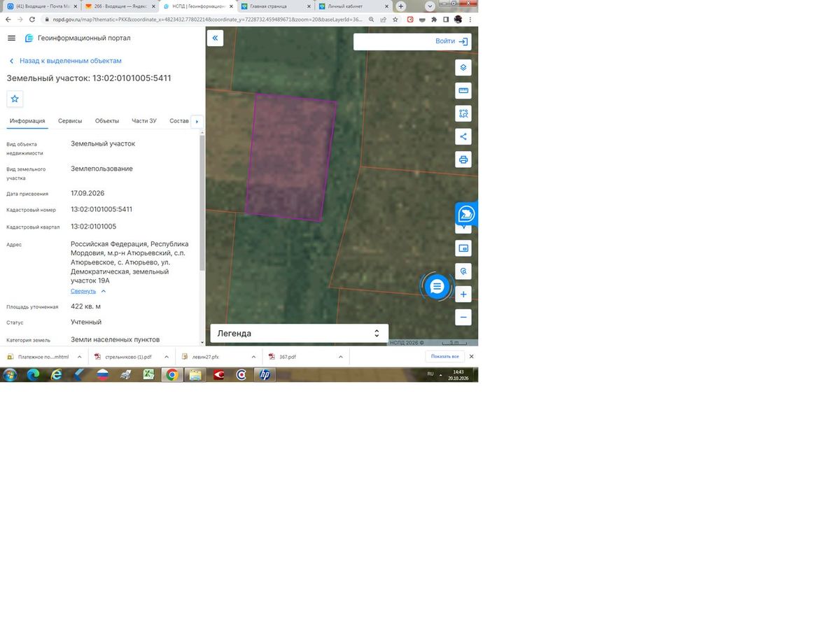Bookmark this page in Chrome address bar
Image resolution: width=840 pixels, height=624 pixels.
395,20
